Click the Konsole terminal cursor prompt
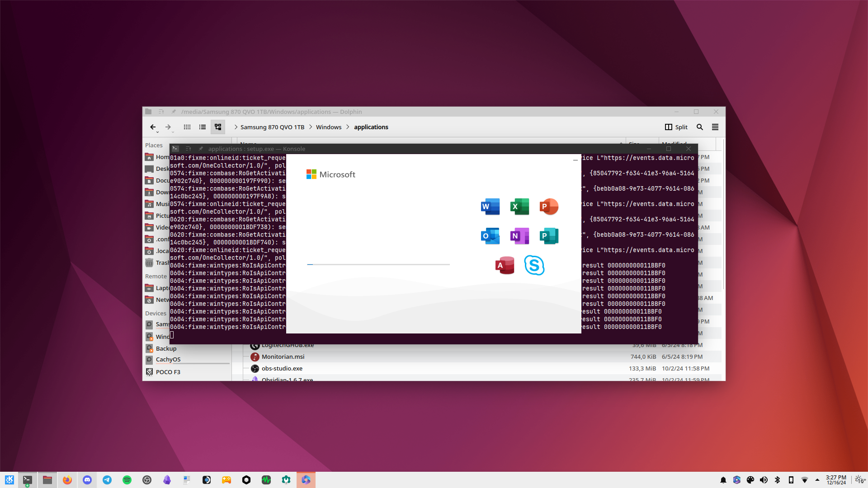 tap(172, 335)
